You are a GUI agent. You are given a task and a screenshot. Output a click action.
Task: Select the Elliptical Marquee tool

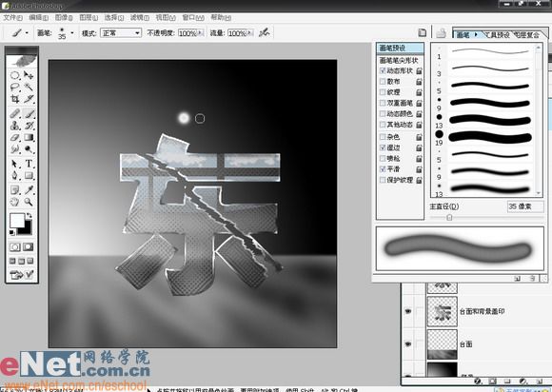15,75
